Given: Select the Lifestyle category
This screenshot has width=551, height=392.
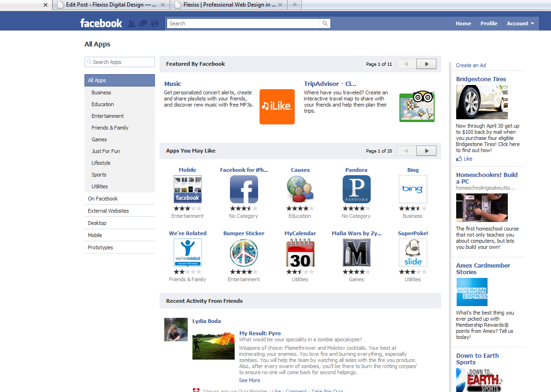Looking at the screenshot, I should click(x=101, y=163).
